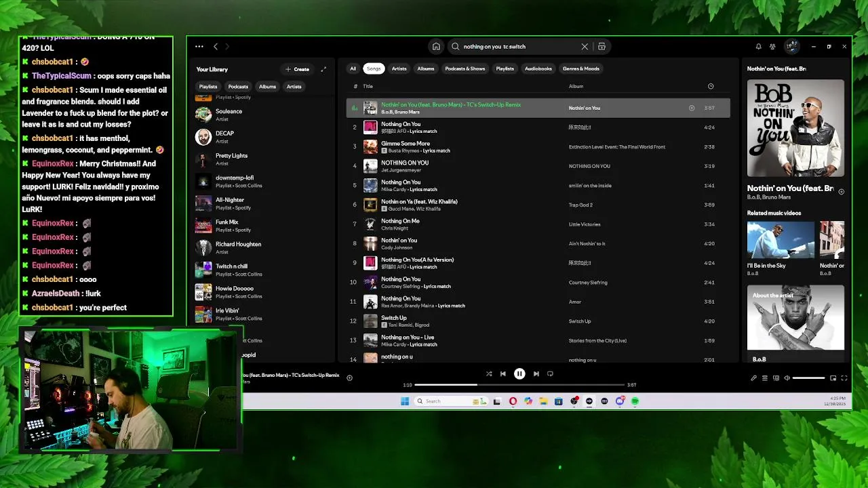Open downtemp-lofi playlist
Image resolution: width=868 pixels, height=488 pixels.
tap(262, 182)
